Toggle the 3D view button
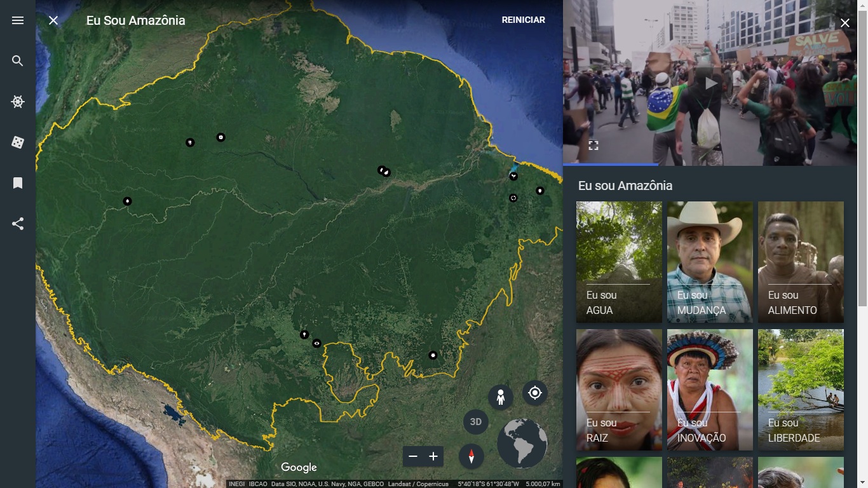 coord(475,422)
